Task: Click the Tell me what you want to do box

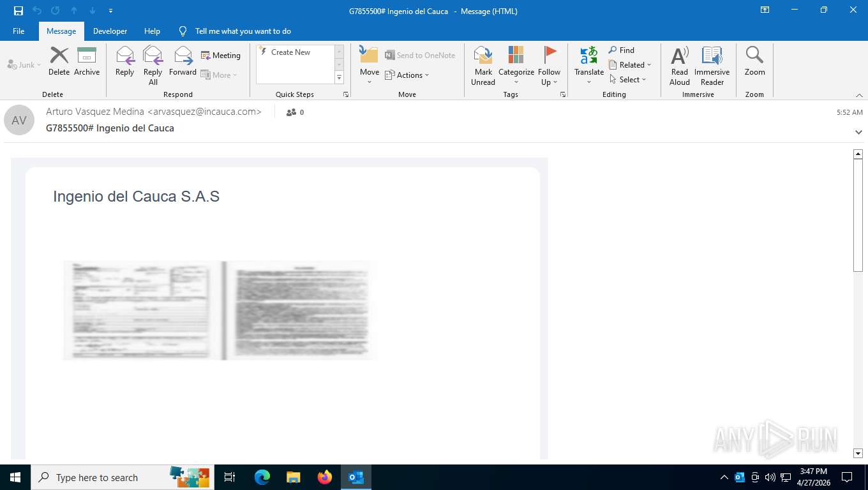Action: pos(243,31)
